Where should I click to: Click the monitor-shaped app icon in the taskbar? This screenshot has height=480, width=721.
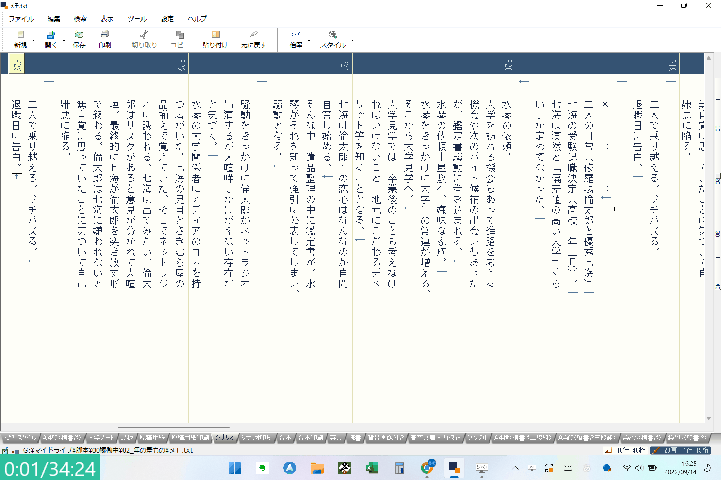pyautogui.click(x=481, y=468)
